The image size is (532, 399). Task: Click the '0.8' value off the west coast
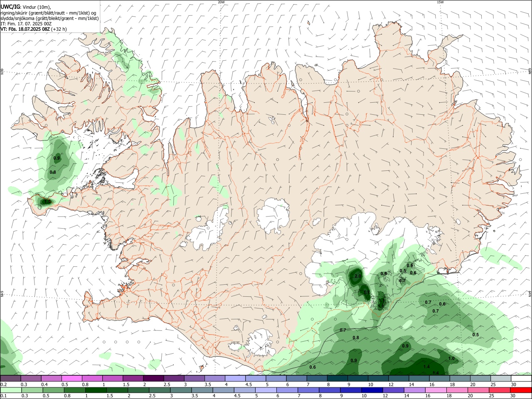click(x=53, y=172)
